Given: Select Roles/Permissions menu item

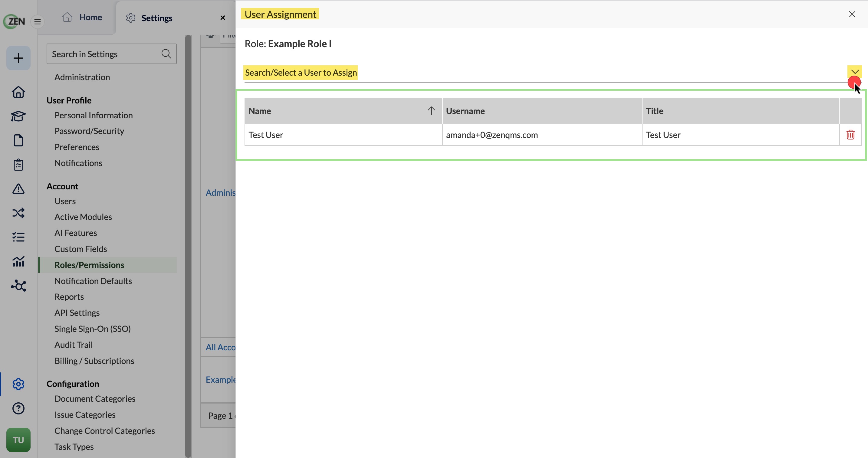Looking at the screenshot, I should (x=108, y=265).
